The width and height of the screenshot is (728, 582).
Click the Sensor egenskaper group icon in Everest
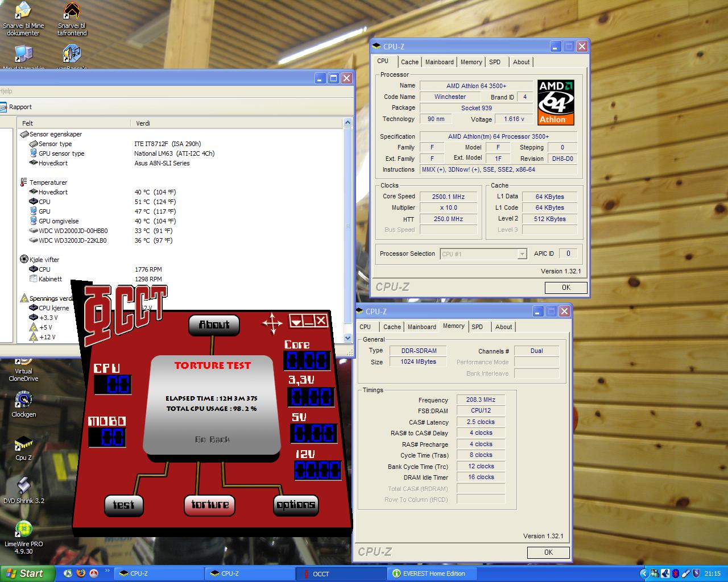point(24,134)
